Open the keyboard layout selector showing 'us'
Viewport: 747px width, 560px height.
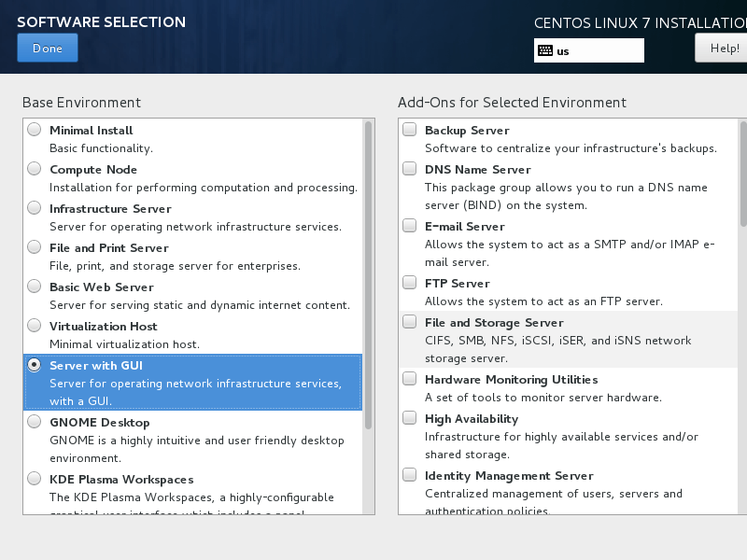(588, 50)
